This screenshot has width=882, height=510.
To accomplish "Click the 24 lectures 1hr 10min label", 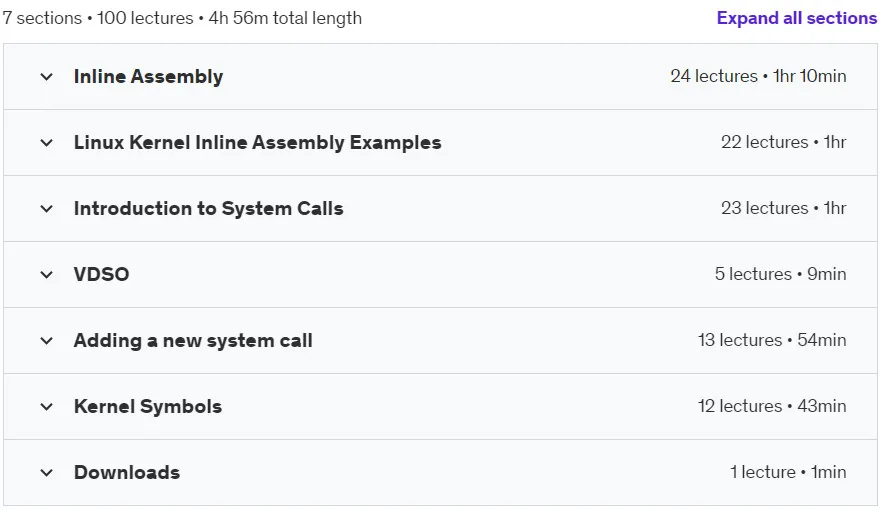I will click(x=758, y=76).
